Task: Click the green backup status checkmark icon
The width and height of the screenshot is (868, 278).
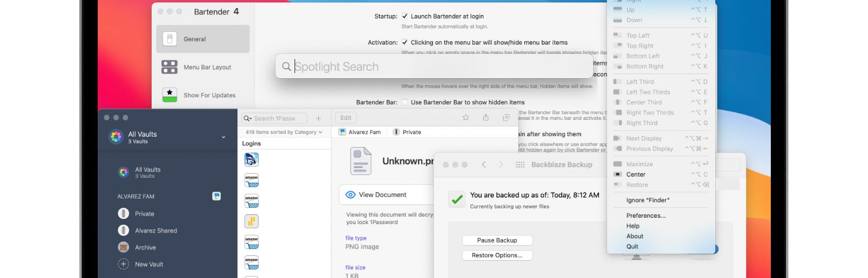Action: (x=457, y=199)
